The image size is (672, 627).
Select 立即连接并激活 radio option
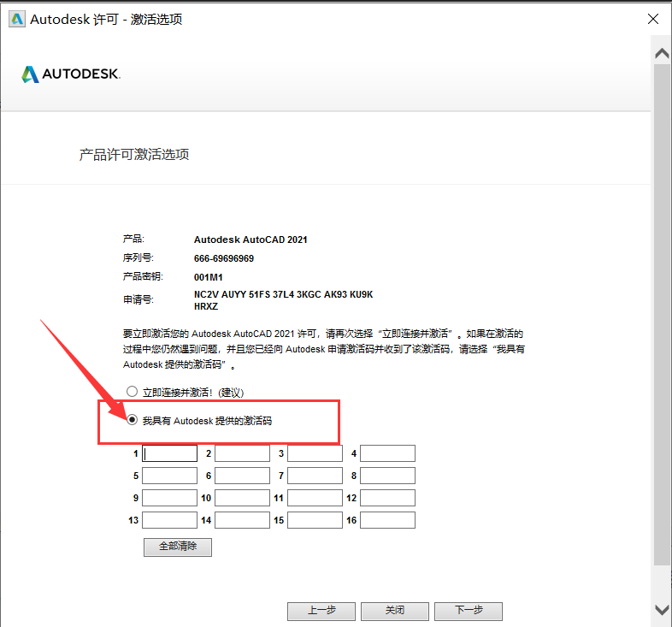click(132, 392)
